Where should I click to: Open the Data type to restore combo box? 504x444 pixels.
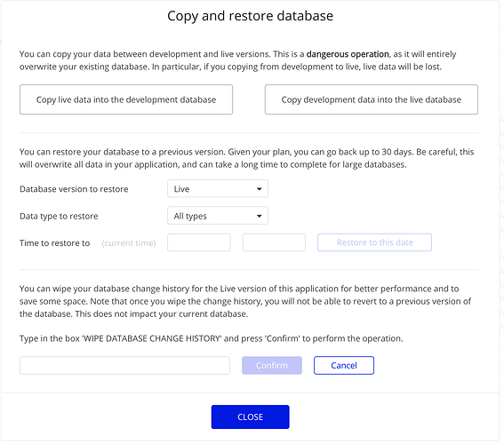pos(218,216)
